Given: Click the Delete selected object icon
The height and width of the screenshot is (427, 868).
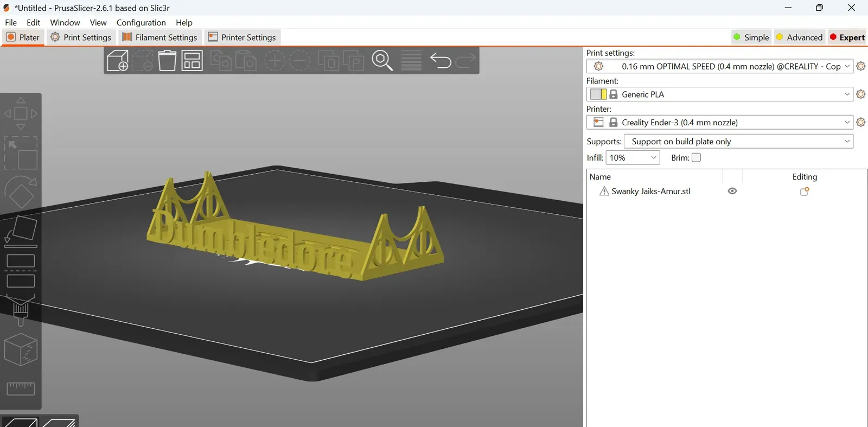Looking at the screenshot, I should (x=143, y=60).
